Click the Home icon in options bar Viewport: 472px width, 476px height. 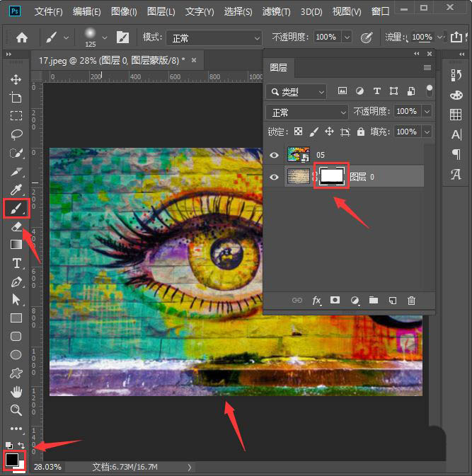[x=21, y=37]
